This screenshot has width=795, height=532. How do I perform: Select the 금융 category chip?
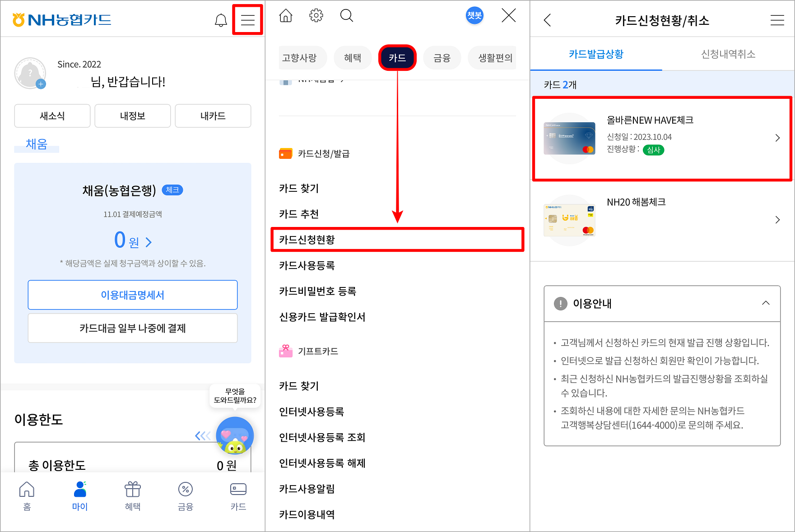442,57
